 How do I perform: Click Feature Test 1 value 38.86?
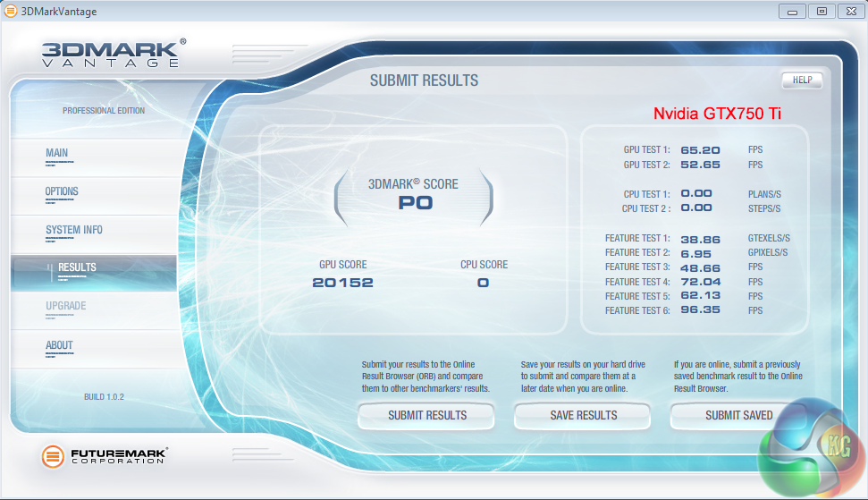700,239
